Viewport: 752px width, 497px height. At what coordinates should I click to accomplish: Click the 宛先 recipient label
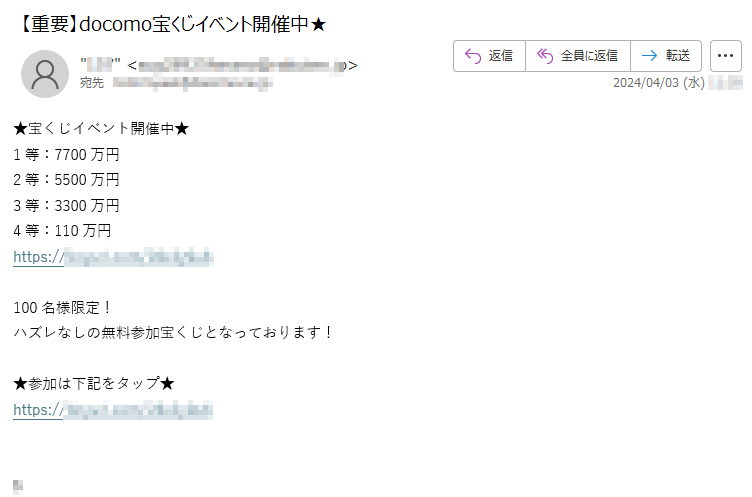point(92,83)
